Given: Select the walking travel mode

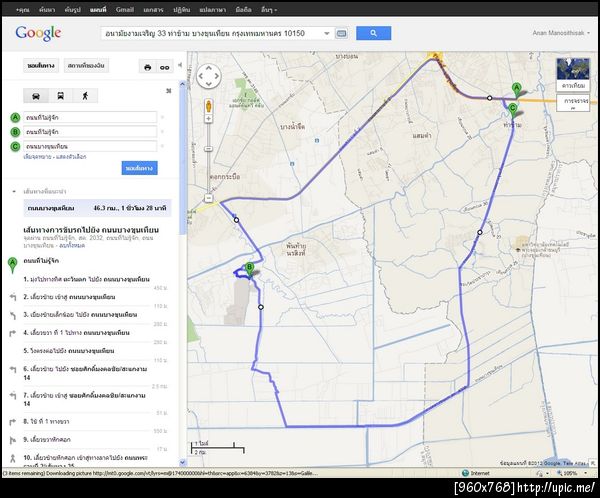Looking at the screenshot, I should coord(85,96).
